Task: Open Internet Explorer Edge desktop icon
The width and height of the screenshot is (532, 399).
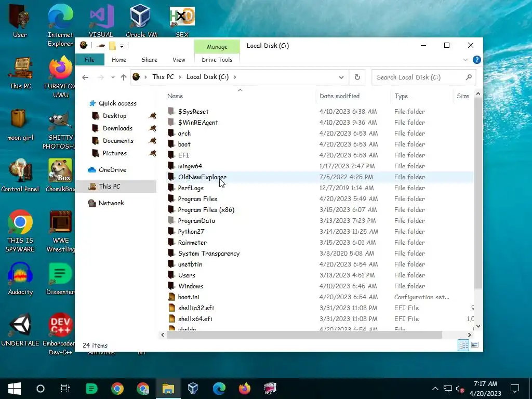Action: pos(60,24)
